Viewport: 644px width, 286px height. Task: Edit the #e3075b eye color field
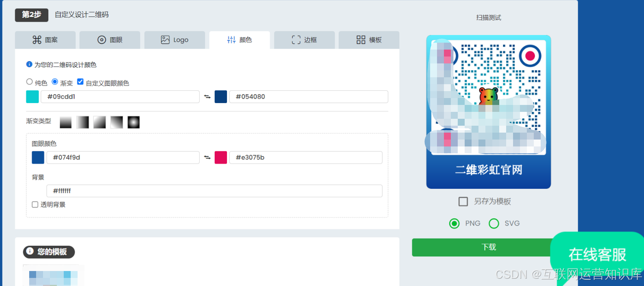pyautogui.click(x=306, y=157)
